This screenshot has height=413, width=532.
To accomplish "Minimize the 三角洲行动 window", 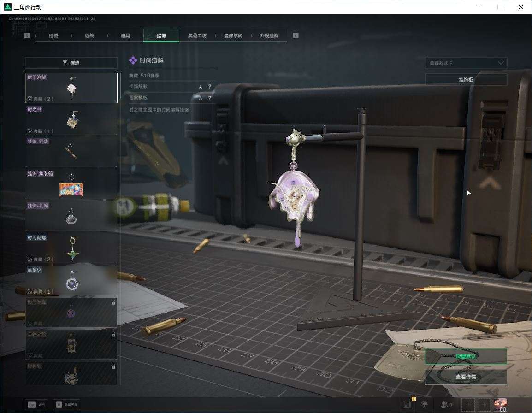I will [479, 7].
